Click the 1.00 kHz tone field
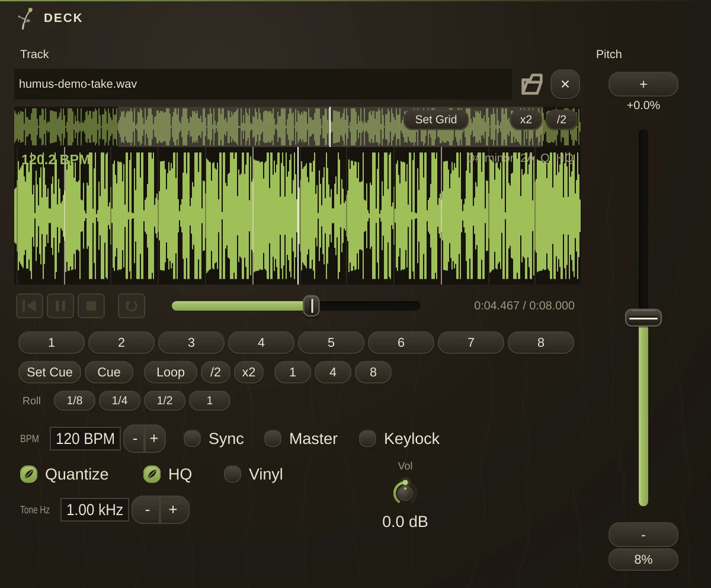The width and height of the screenshot is (711, 588). tap(95, 510)
